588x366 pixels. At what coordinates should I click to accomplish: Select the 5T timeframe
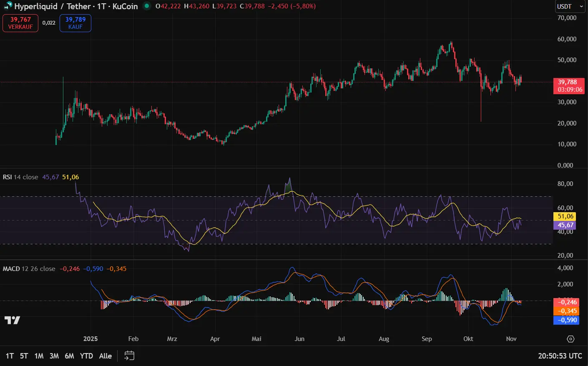24,356
